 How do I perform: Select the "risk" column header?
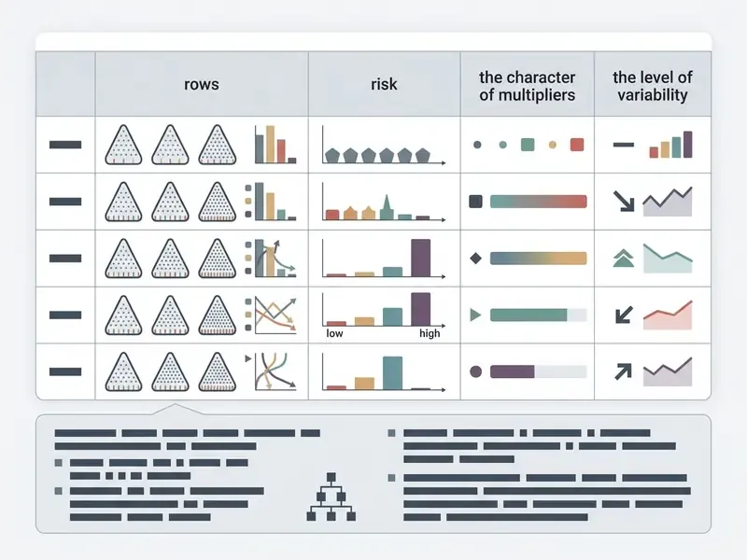point(384,84)
